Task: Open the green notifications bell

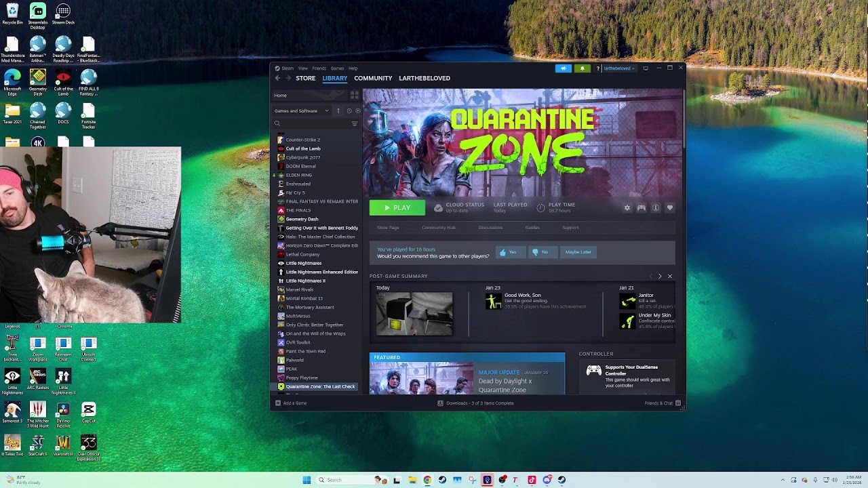Action: (x=582, y=68)
